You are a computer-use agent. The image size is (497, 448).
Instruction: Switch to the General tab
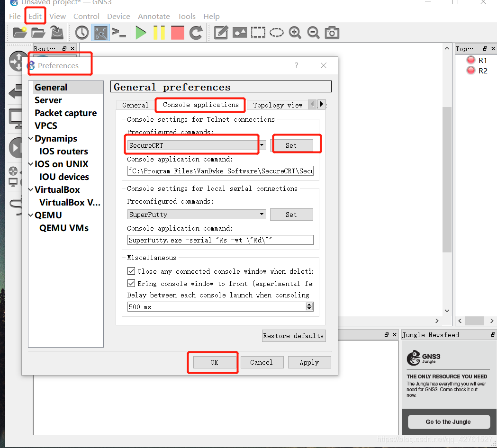coord(136,105)
